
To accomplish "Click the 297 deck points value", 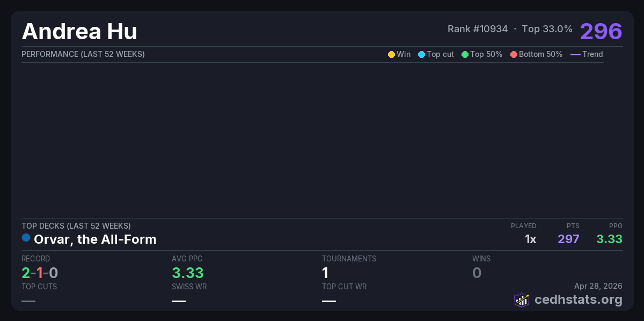I will click(x=568, y=239).
